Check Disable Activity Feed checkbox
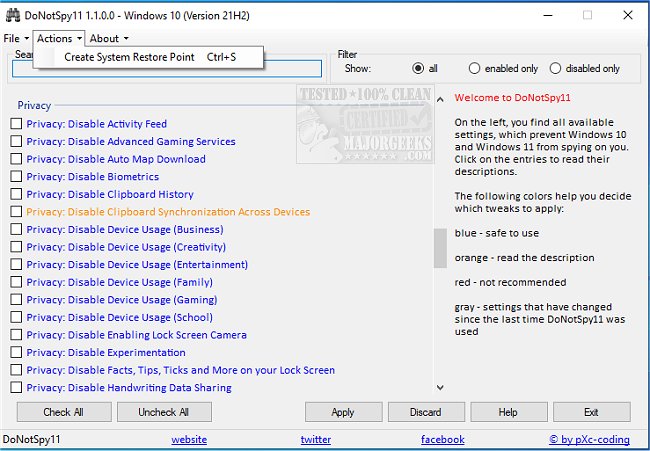The image size is (650, 451). (x=16, y=124)
